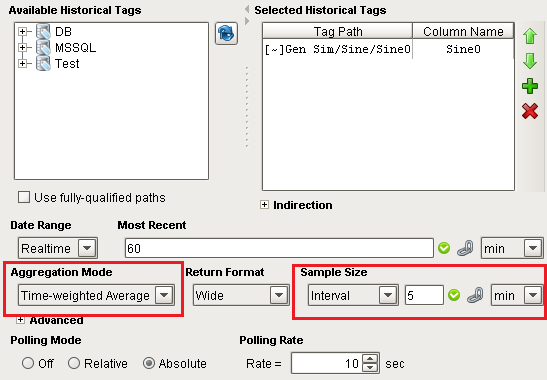Click the refresh tags icon button
547x380 pixels.
[x=226, y=33]
